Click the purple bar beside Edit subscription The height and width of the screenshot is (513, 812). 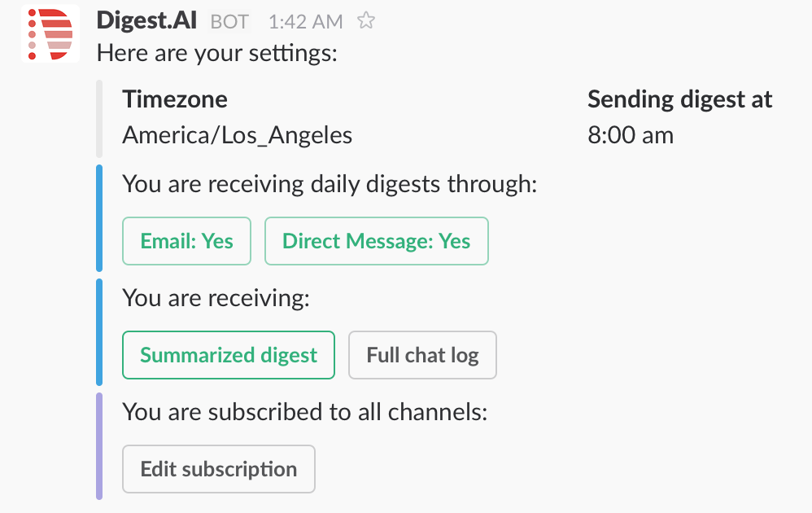99,446
